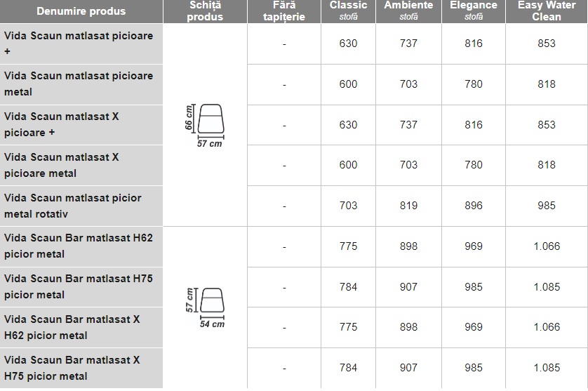Click Ambiente price 819 cell
This screenshot has height=391, width=588.
point(408,206)
